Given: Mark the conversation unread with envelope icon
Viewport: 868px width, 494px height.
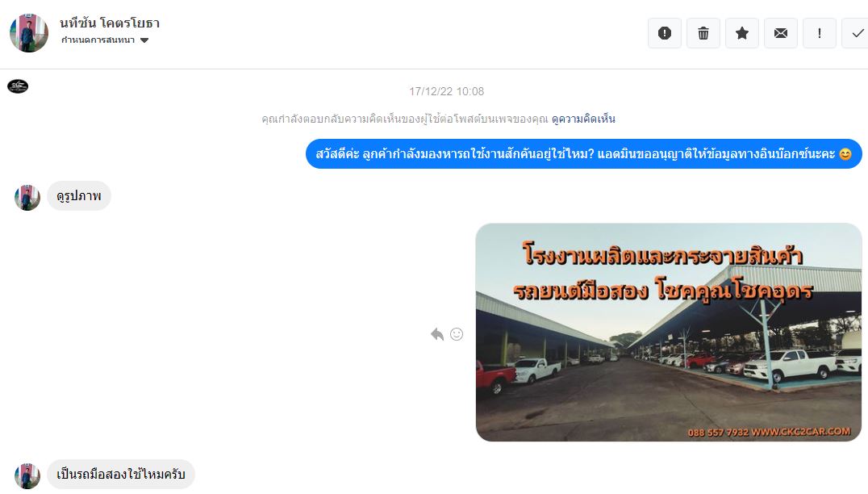Looking at the screenshot, I should coord(781,33).
